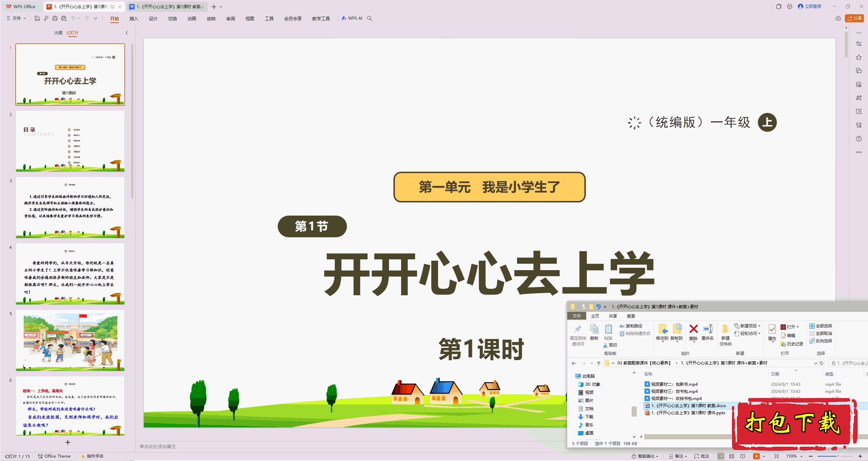Screen dimensions: 868x461
Task: Click 缺失字体 warning in status bar
Action: pyautogui.click(x=93, y=456)
